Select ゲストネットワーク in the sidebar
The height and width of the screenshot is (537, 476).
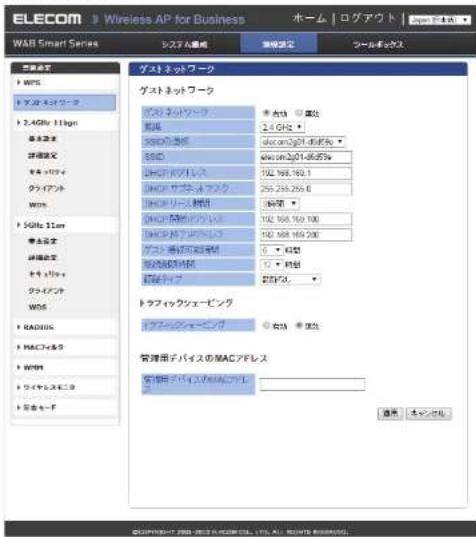65,102
